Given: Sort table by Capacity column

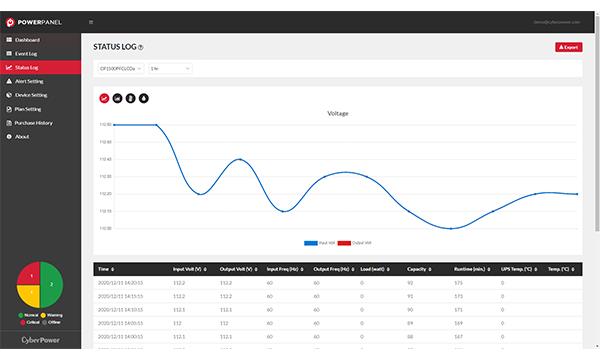Looking at the screenshot, I should point(419,269).
